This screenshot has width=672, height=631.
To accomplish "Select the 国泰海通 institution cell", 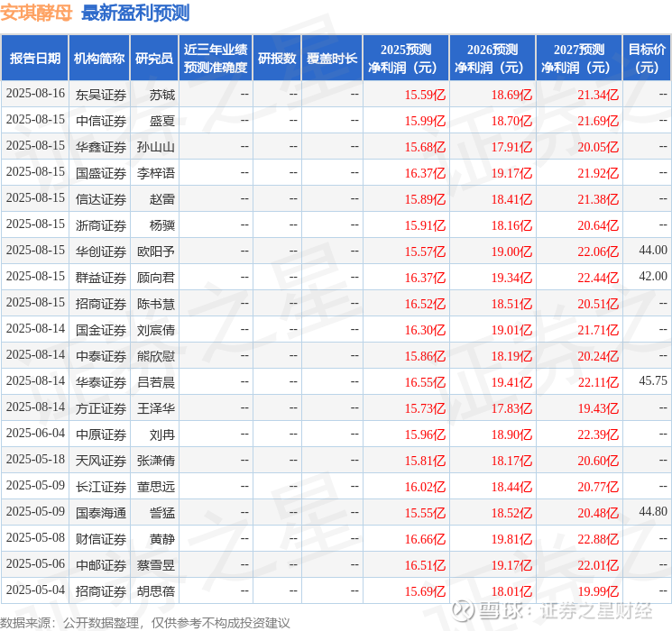I will point(101,513).
